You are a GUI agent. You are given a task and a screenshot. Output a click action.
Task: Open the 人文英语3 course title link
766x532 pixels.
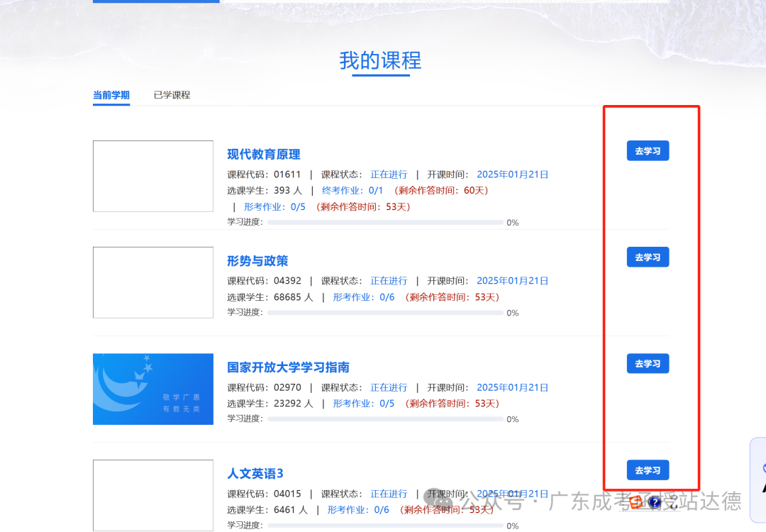(255, 474)
